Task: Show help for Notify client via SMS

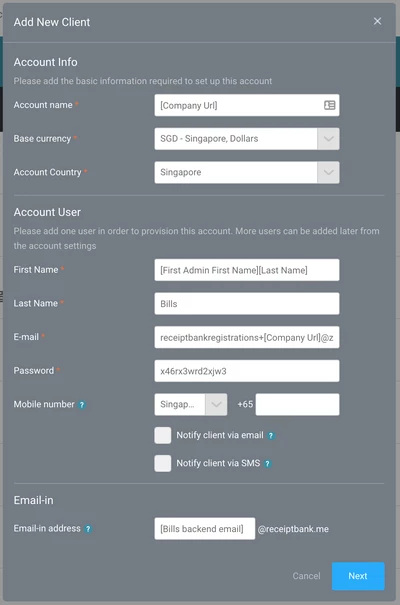Action: 267,464
